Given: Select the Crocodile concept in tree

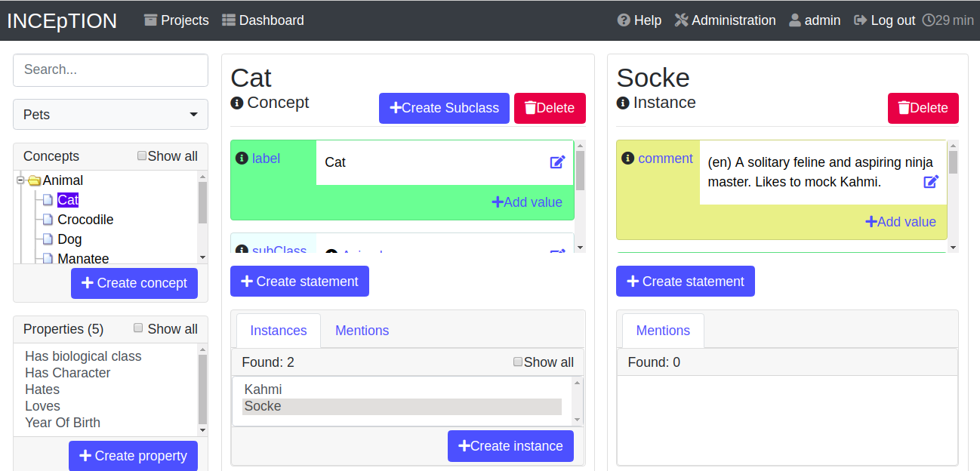Looking at the screenshot, I should point(85,220).
